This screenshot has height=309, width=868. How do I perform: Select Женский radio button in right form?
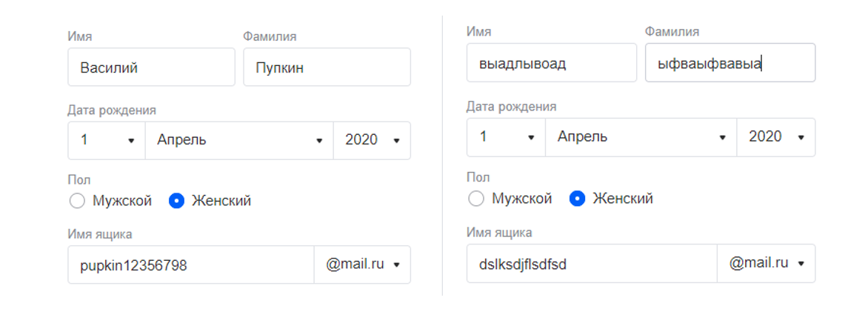coord(578,199)
